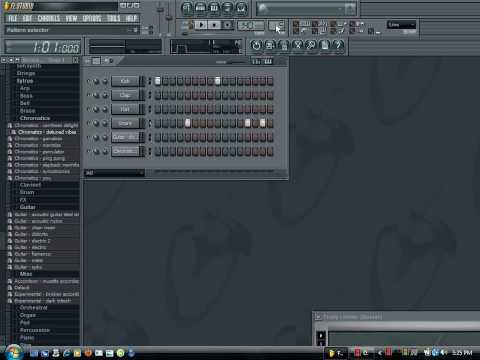Expand the Orchestral folder in browser
This screenshot has height=360, width=480.
click(33, 308)
